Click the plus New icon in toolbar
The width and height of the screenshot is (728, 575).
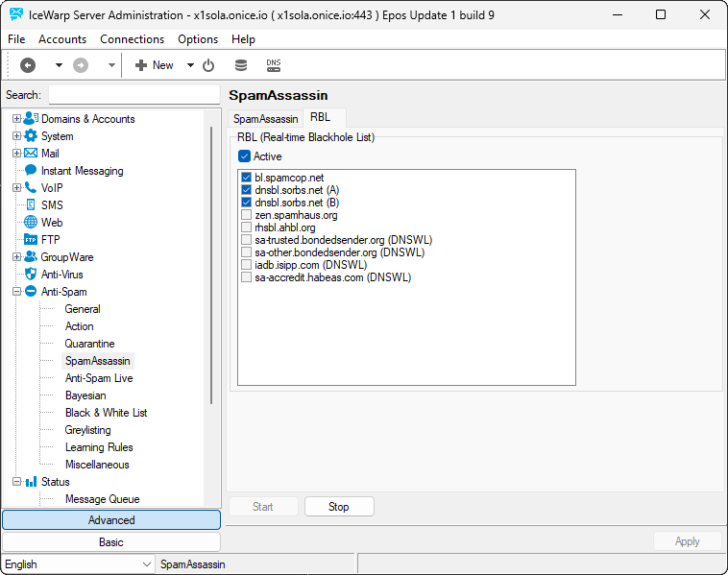[141, 65]
